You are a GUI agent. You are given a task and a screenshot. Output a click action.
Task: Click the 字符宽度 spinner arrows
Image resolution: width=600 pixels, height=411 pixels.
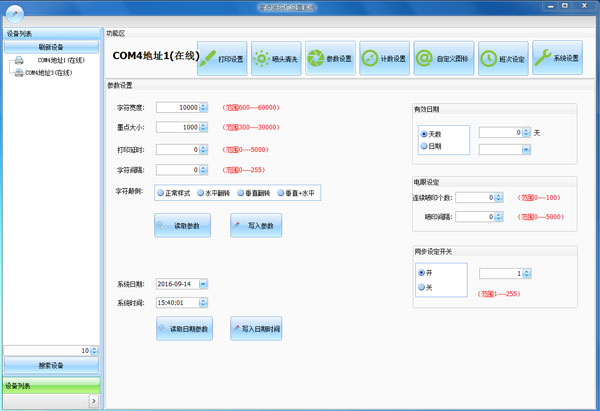click(x=204, y=108)
